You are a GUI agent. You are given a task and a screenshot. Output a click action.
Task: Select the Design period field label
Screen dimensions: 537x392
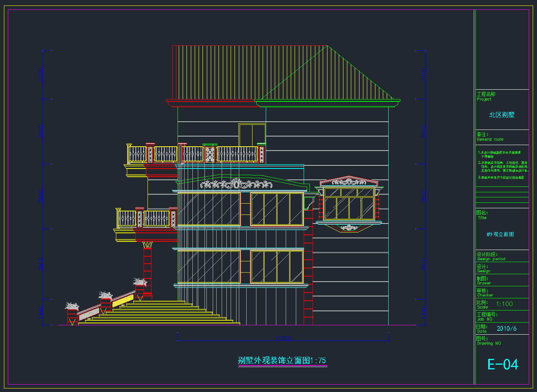pos(491,259)
